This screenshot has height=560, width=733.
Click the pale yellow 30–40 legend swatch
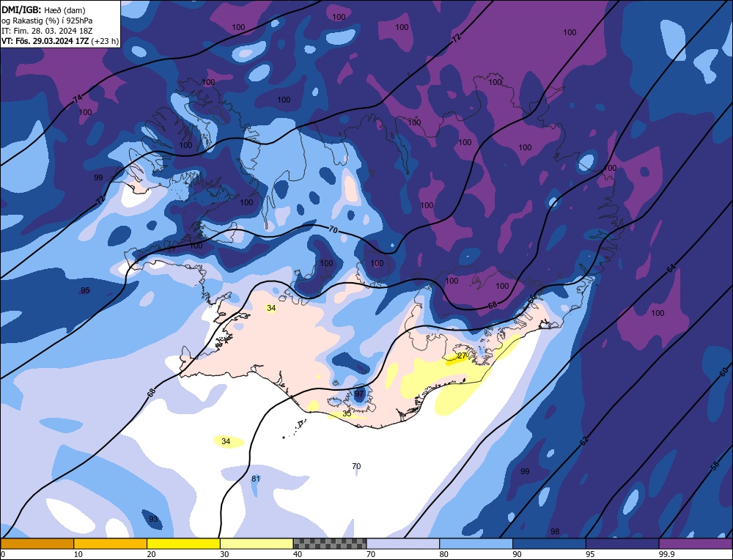pos(257,544)
